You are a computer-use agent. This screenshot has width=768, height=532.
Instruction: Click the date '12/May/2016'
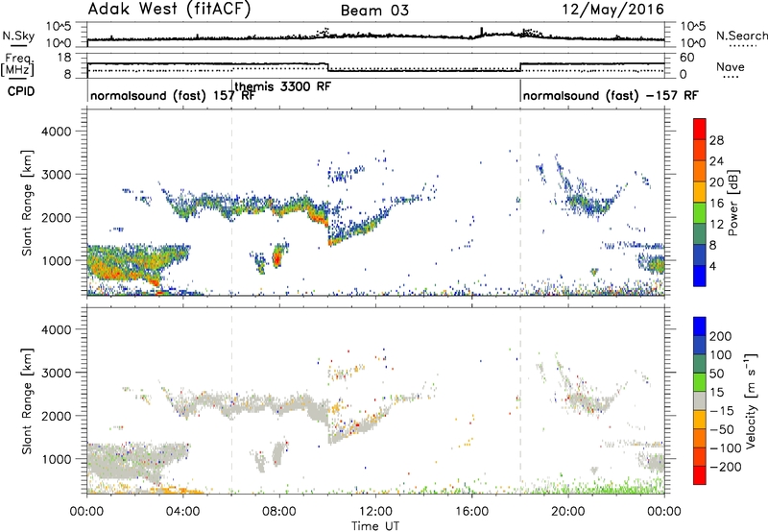click(612, 10)
